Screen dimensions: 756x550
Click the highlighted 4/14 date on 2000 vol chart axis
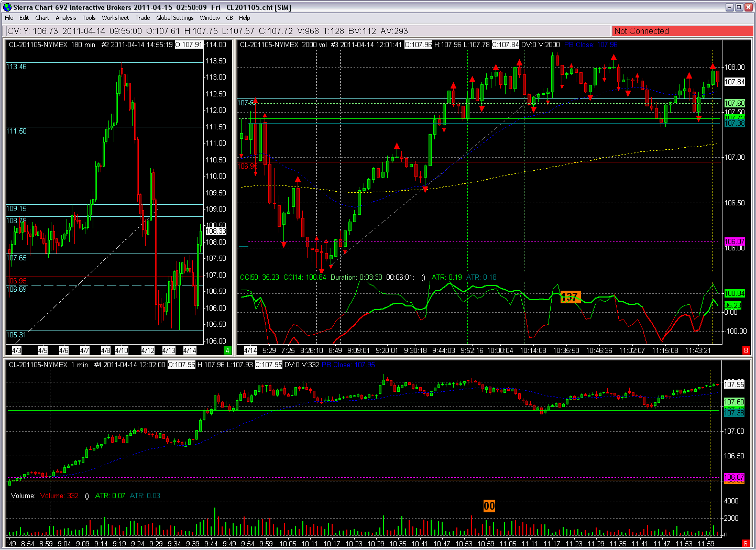pos(250,350)
